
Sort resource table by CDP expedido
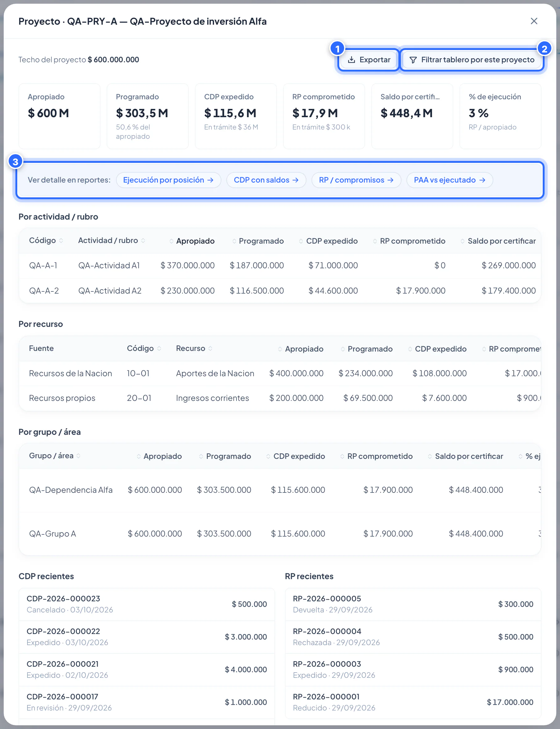(437, 349)
